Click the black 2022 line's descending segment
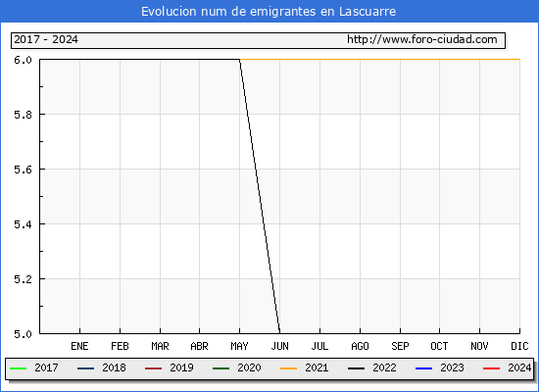 pos(260,196)
